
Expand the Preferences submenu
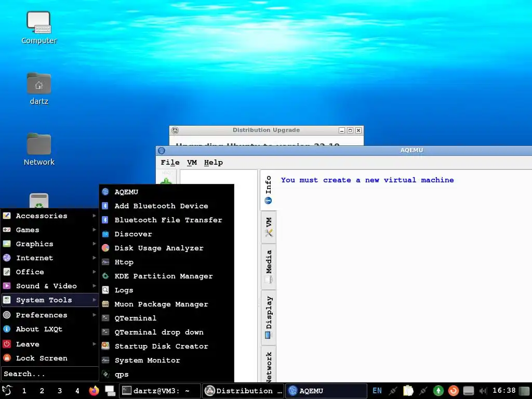click(49, 315)
